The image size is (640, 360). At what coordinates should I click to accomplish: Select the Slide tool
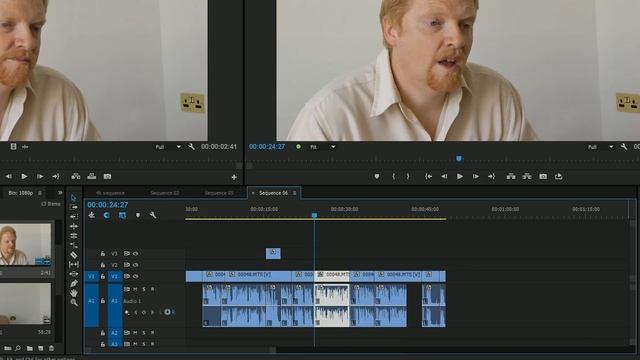[73, 274]
